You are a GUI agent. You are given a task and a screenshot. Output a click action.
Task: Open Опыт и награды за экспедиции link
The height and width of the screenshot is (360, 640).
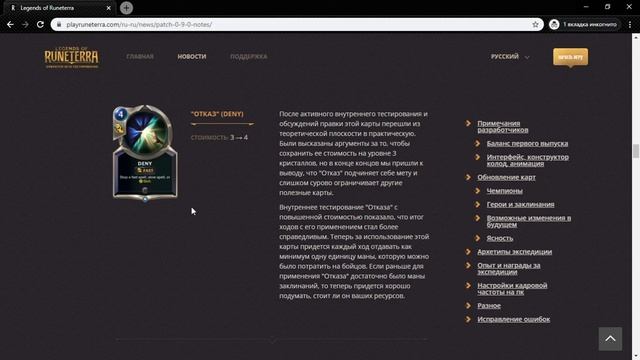(x=509, y=269)
